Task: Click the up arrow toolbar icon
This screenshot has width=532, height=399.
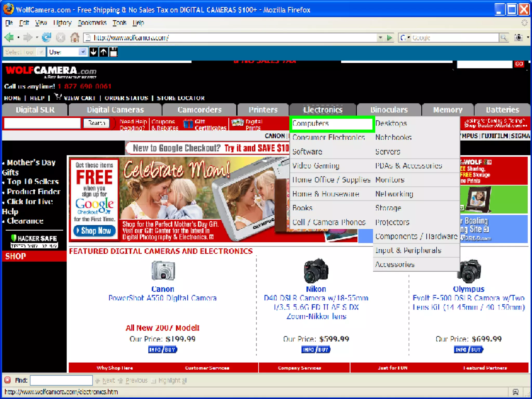Action: pyautogui.click(x=103, y=52)
